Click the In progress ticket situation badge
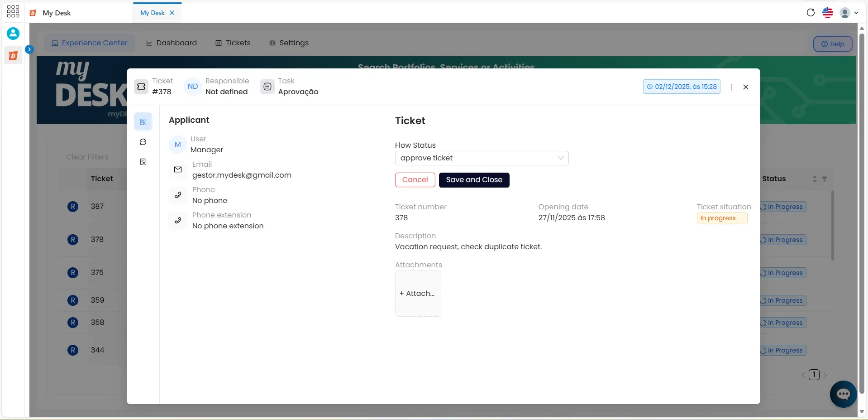 (x=722, y=218)
